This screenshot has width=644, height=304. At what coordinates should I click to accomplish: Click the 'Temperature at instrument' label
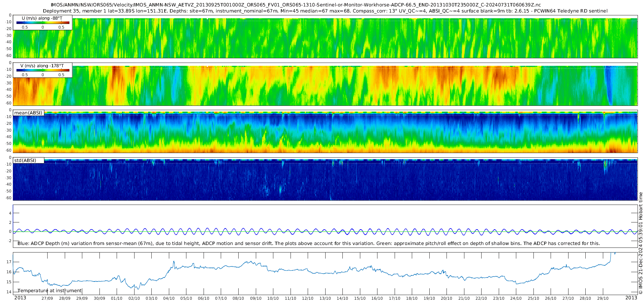coord(50,291)
